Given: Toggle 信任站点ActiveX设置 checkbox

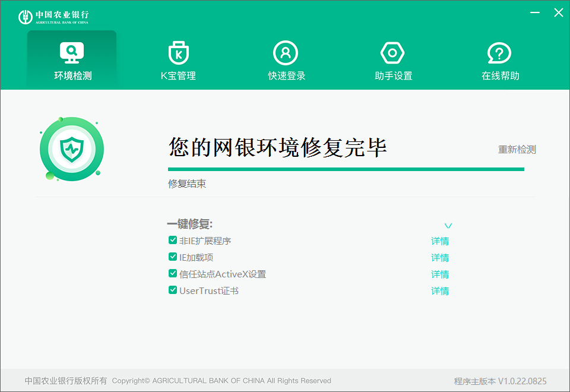Looking at the screenshot, I should pos(173,274).
